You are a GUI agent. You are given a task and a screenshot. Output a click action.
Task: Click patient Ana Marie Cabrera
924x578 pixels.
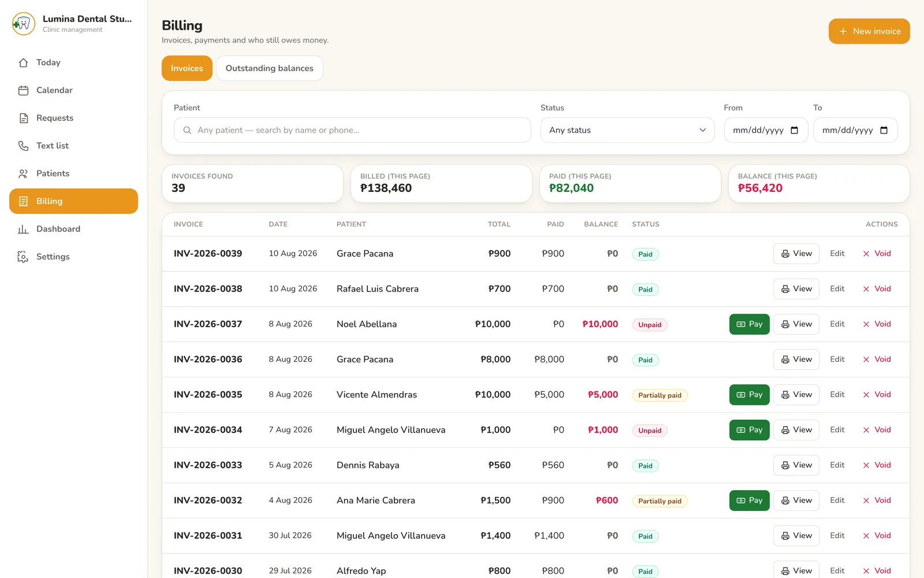click(x=376, y=501)
